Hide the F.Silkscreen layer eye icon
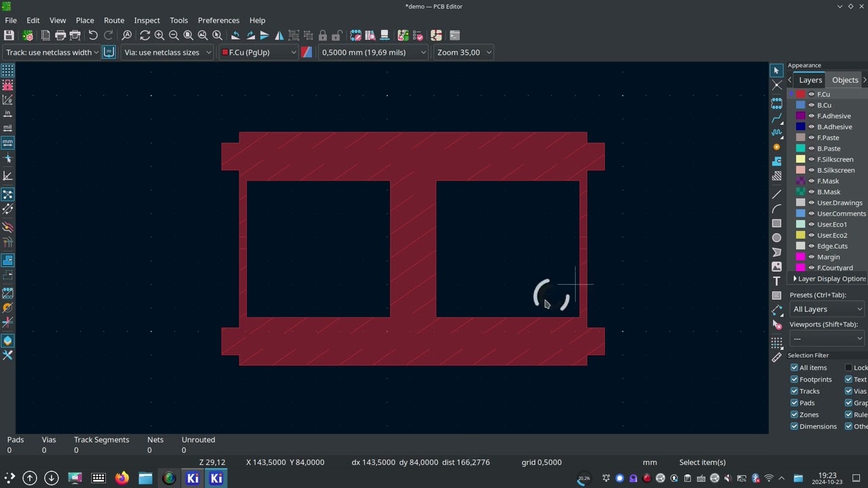 tap(811, 159)
